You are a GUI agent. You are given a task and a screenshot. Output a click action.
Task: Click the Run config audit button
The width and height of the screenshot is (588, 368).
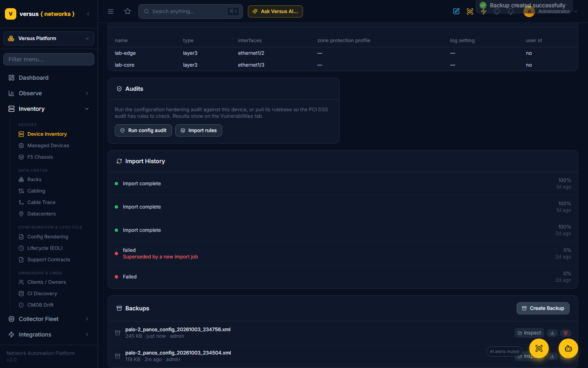click(143, 130)
